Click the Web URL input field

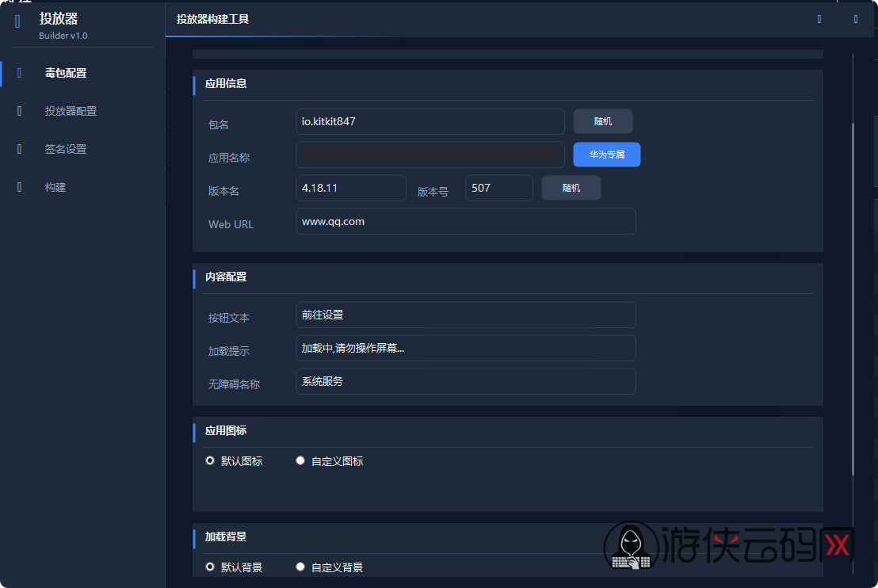465,222
